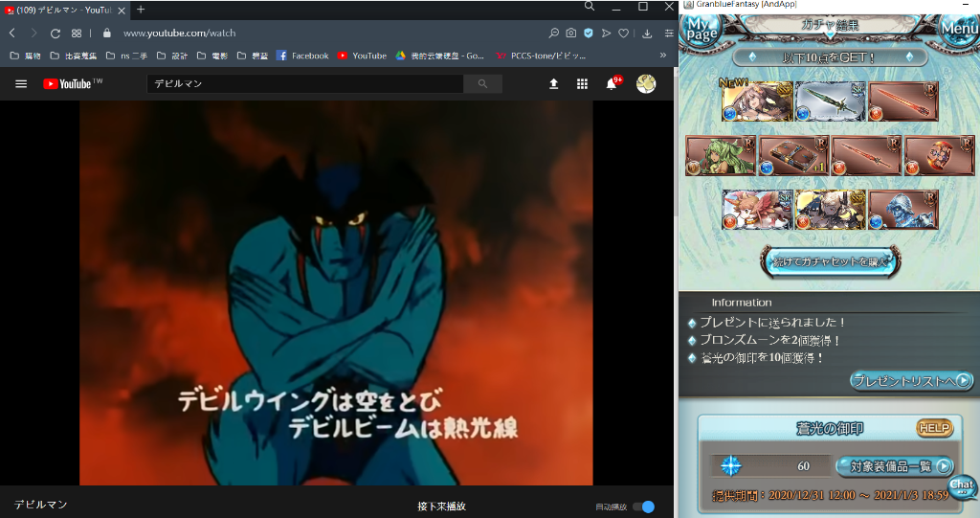Search tabs using the magnifier in title bar
This screenshot has width=980, height=518.
pyautogui.click(x=590, y=7)
